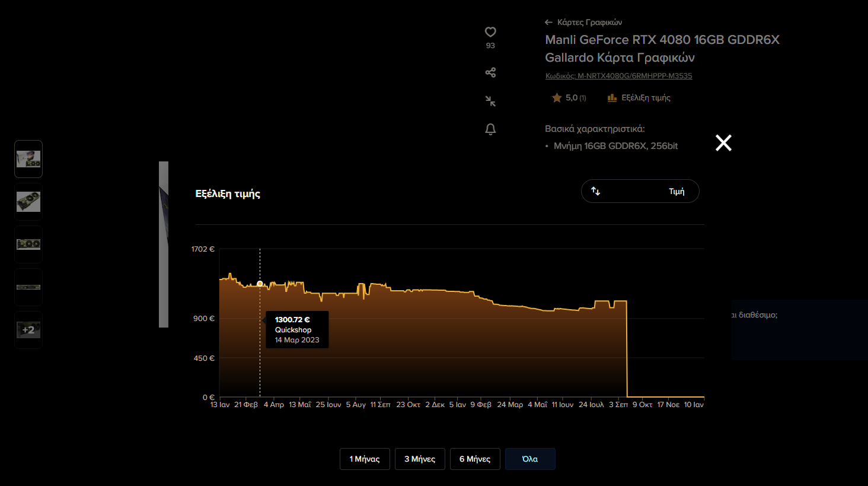This screenshot has height=486, width=868.
Task: Select the 6 Μήνες range
Action: click(475, 459)
